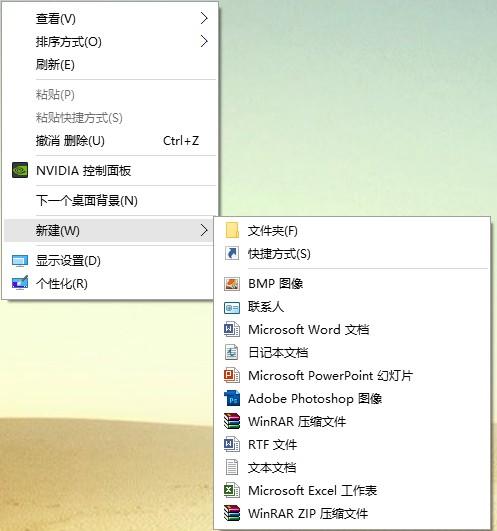The image size is (497, 531).
Task: Expand the 查看(V) submenu arrow
Action: [204, 18]
